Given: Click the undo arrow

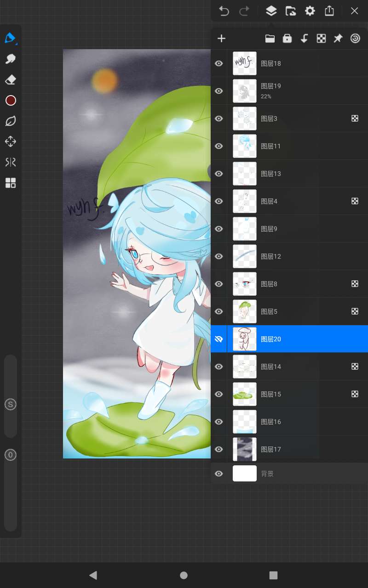Looking at the screenshot, I should pyautogui.click(x=224, y=11).
